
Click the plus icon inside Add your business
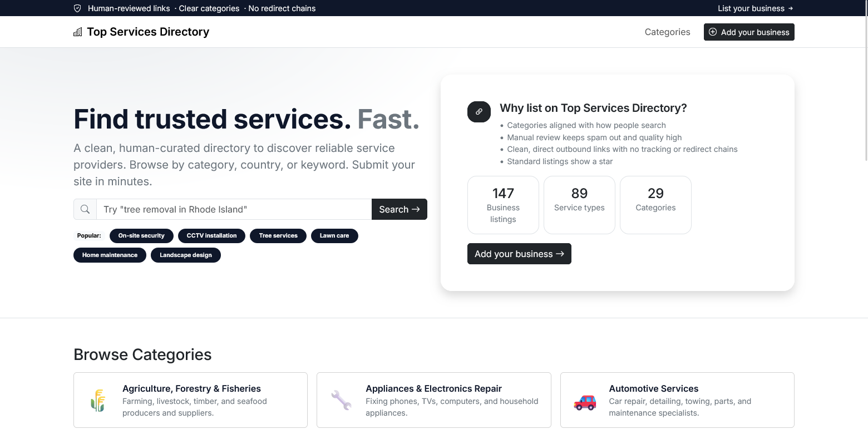coord(712,32)
